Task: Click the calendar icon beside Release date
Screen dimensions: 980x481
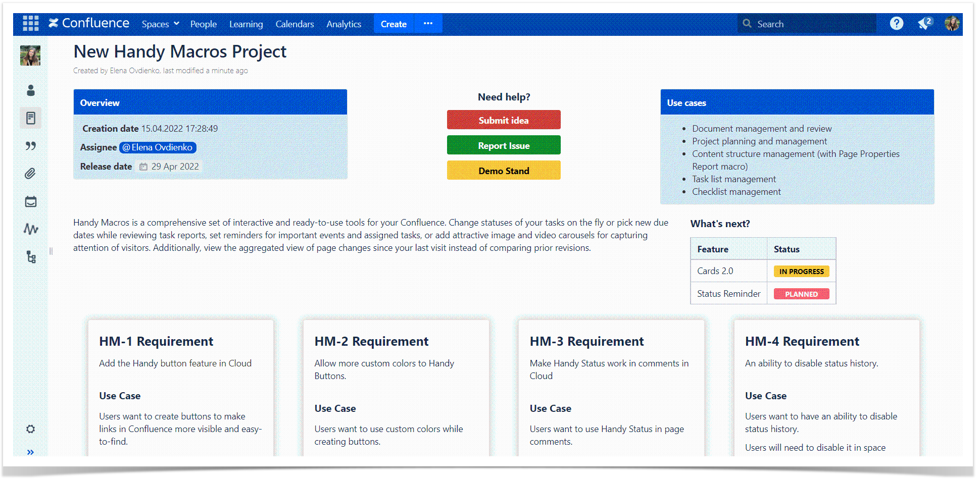Action: pyautogui.click(x=143, y=167)
